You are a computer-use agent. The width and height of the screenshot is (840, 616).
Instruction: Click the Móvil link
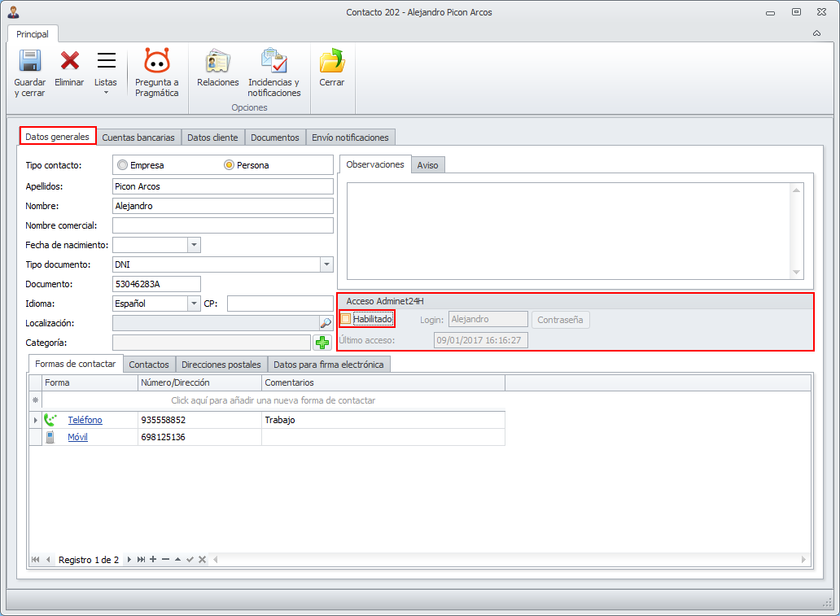coord(77,437)
